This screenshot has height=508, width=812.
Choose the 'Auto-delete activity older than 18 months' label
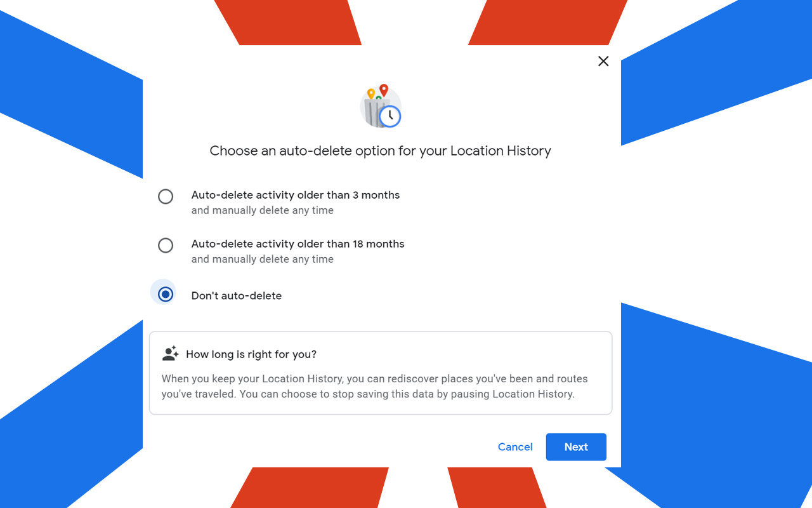(298, 244)
